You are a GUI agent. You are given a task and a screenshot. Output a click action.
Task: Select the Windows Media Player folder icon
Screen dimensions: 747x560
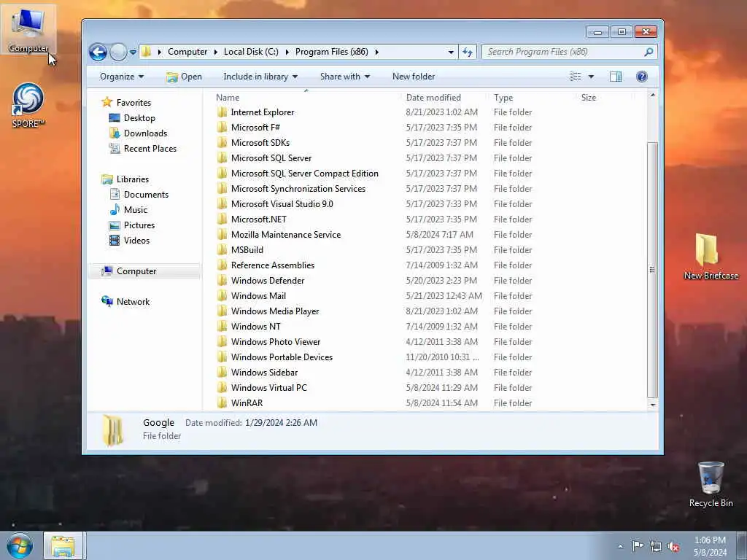(222, 311)
